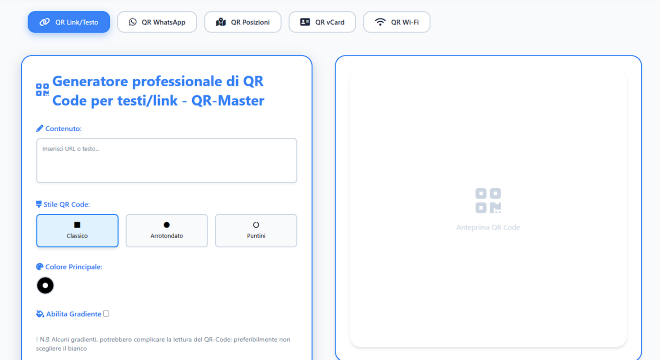This screenshot has width=660, height=360.
Task: Choose the Arrotondato QR style
Action: pos(167,230)
